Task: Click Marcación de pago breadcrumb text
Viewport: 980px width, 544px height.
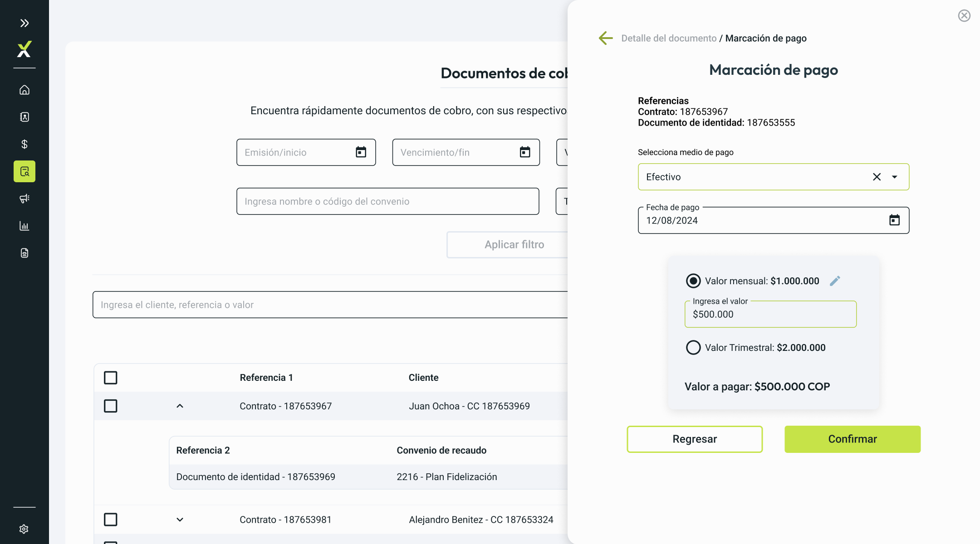Action: coord(766,38)
